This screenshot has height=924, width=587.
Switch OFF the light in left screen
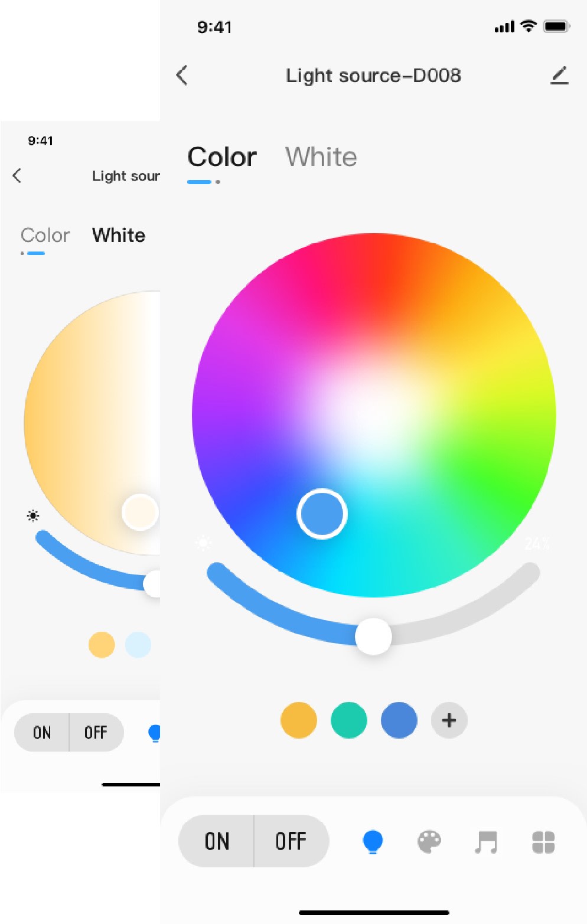tap(96, 733)
